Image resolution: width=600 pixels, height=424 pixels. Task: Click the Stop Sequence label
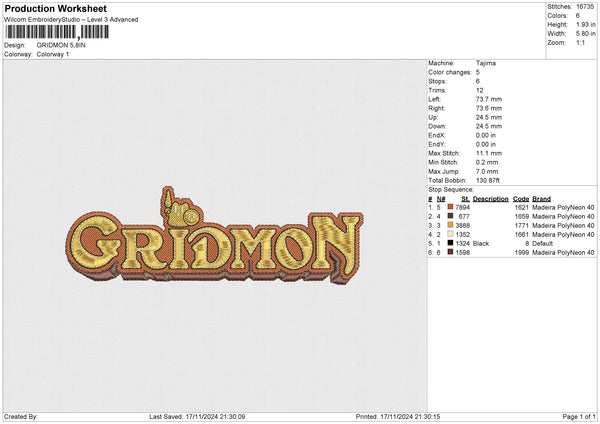point(450,188)
